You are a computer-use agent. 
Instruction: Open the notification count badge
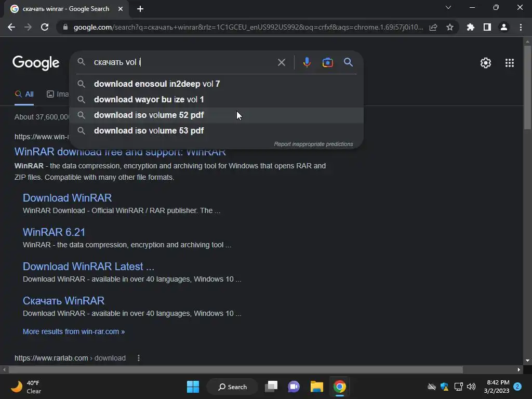(517, 387)
